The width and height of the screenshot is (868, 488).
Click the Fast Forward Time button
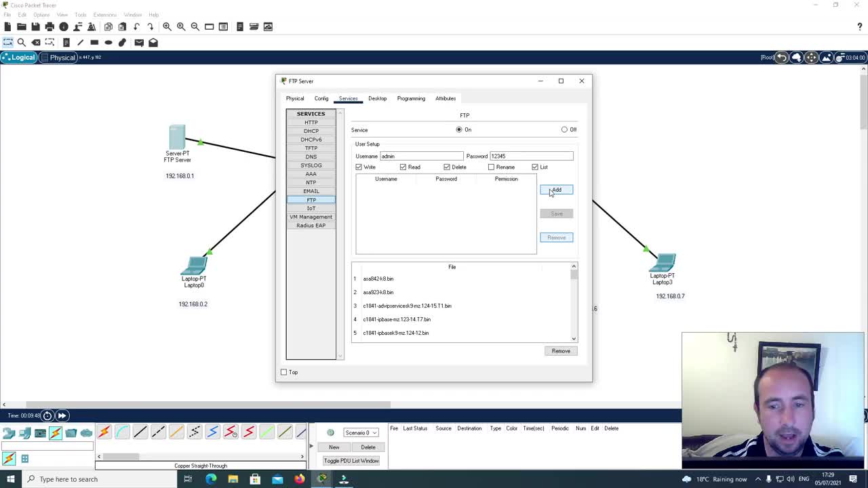(62, 415)
